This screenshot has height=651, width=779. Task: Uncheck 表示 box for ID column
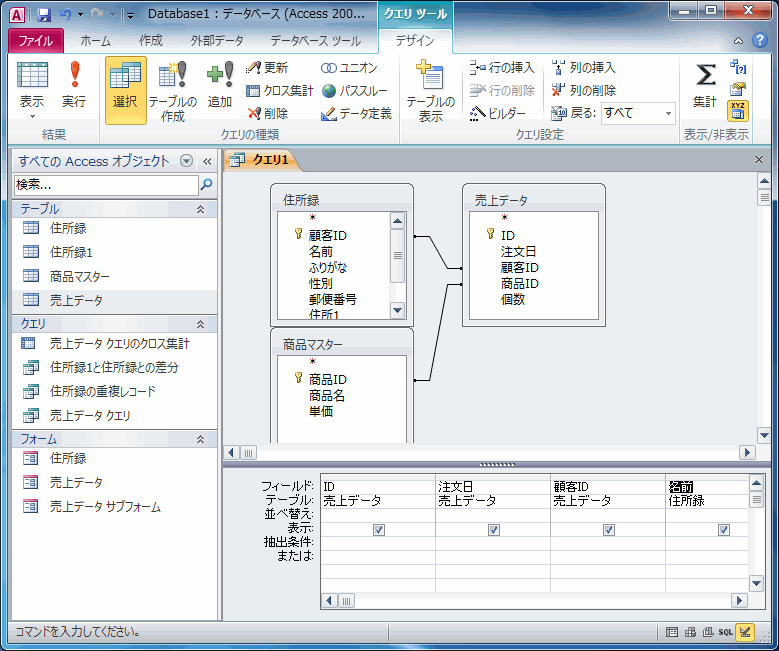[x=379, y=530]
